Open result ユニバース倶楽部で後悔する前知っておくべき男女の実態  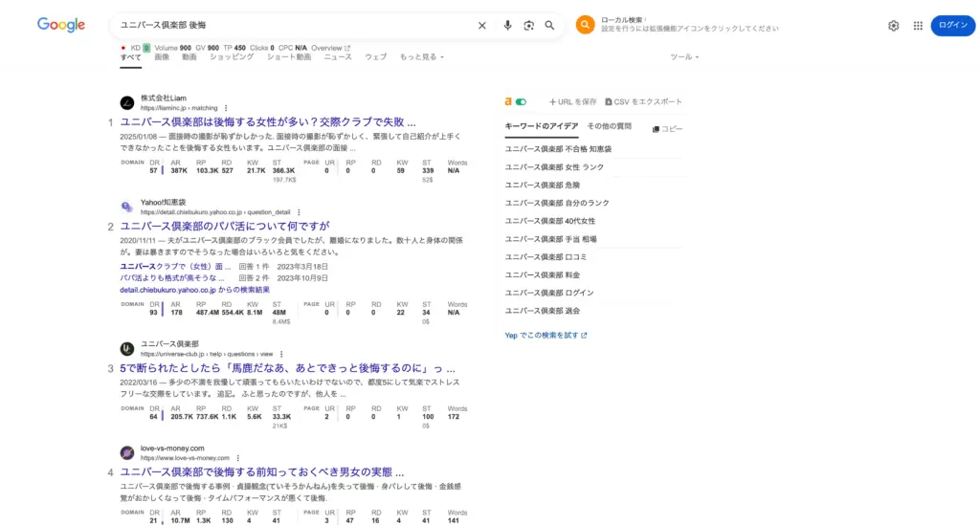tap(262, 472)
